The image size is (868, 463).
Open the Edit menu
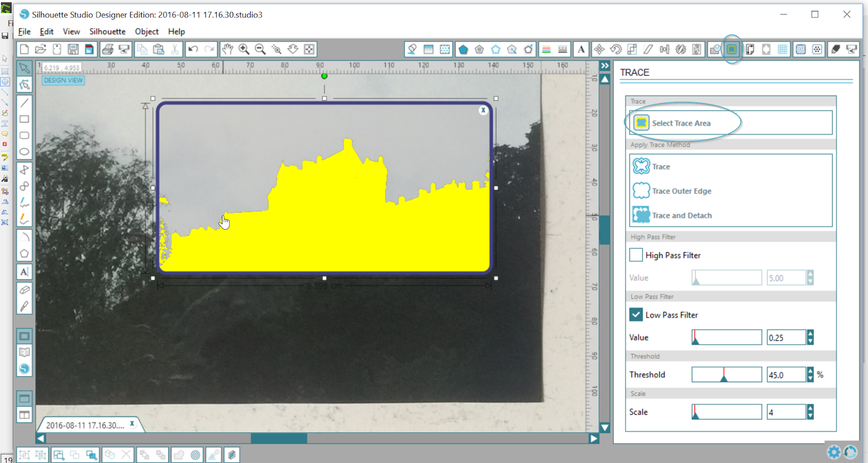(47, 31)
